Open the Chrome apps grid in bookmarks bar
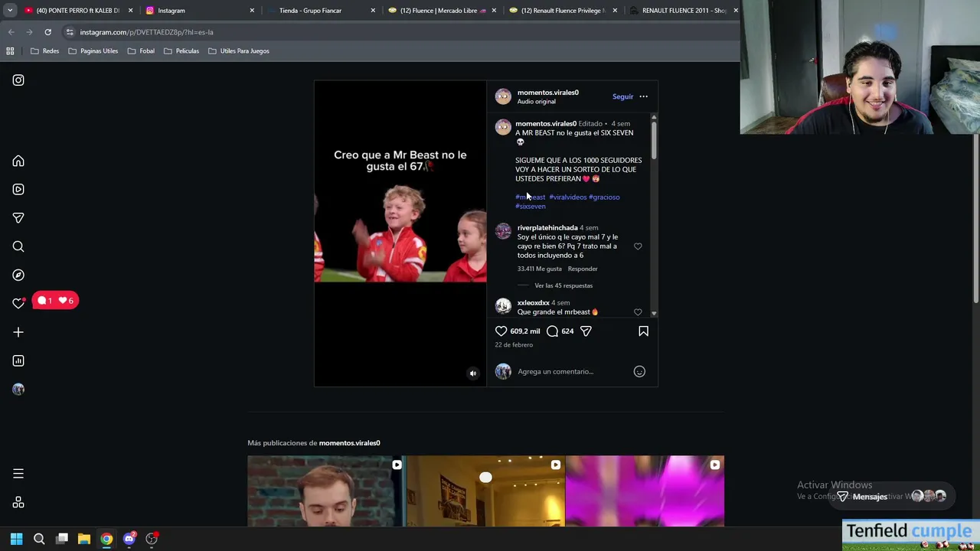 click(10, 51)
